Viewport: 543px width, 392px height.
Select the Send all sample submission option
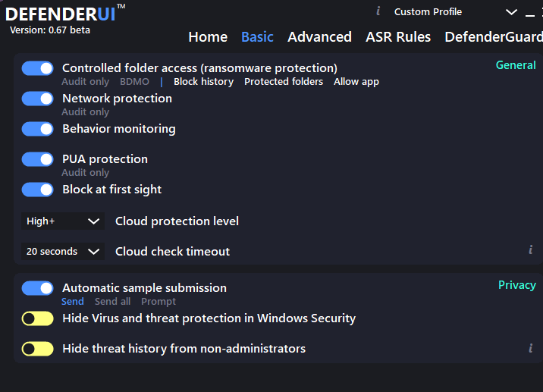(112, 302)
